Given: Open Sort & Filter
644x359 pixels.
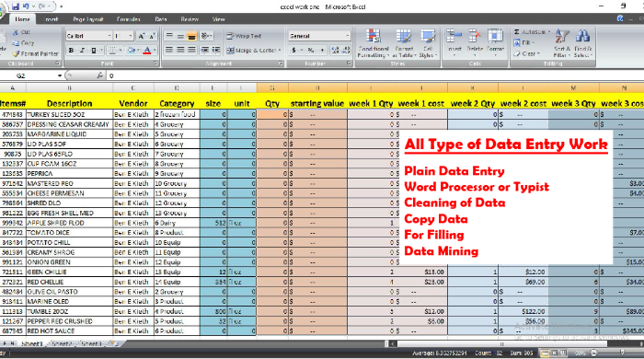Looking at the screenshot, I should 561,43.
